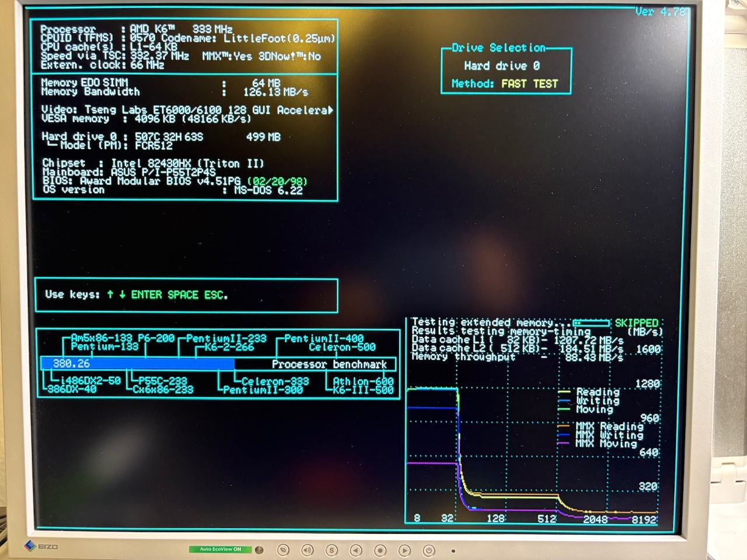Screen dimensions: 747x560
Task: Click the 1600 axis label on graph
Action: tap(648, 349)
